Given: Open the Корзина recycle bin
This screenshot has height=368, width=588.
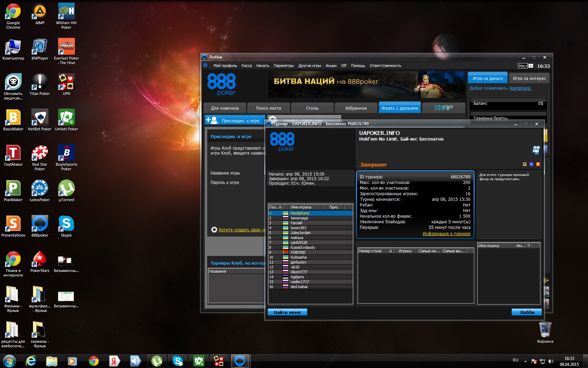Looking at the screenshot, I should pos(545,332).
